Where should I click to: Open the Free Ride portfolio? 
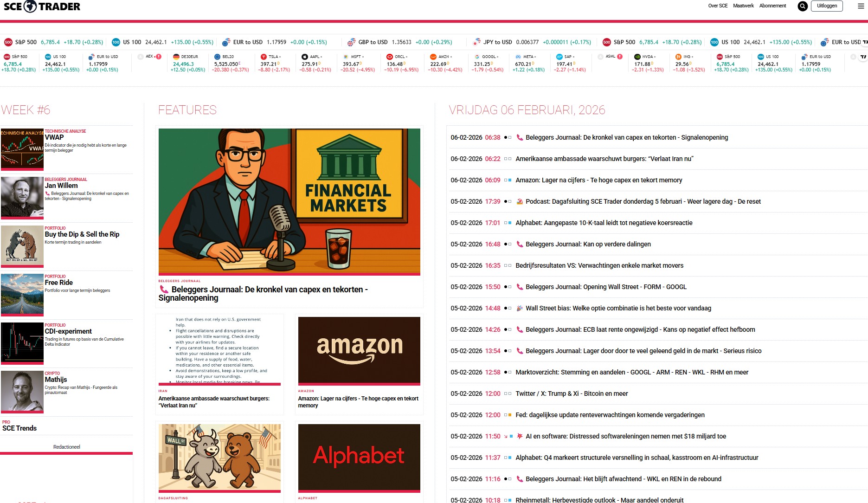click(x=59, y=283)
